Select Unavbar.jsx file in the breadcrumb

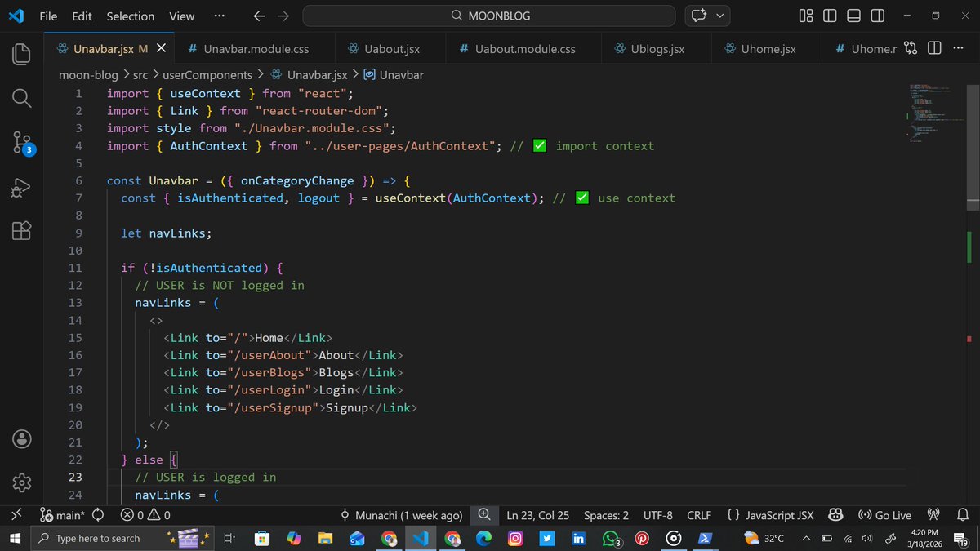click(309, 75)
